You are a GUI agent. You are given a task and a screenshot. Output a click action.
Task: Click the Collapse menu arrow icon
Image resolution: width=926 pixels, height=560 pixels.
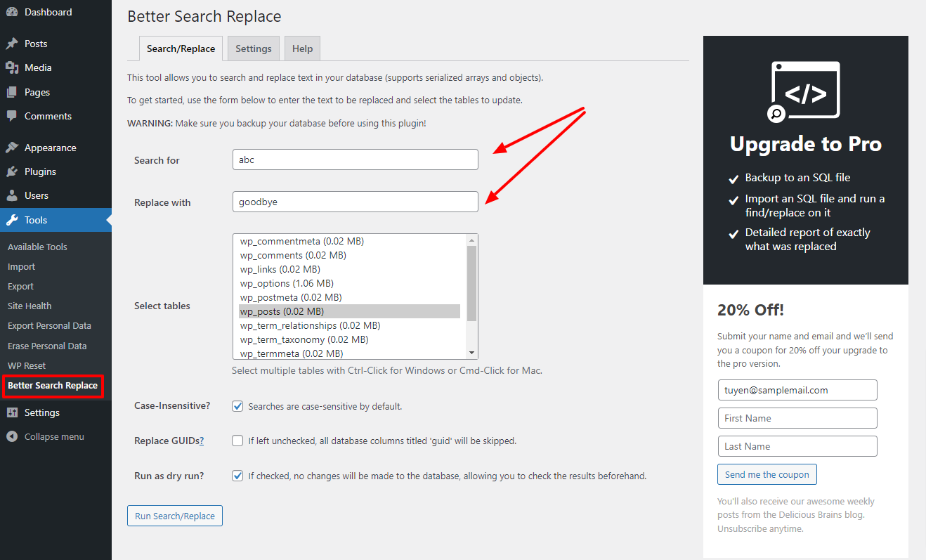tap(12, 436)
